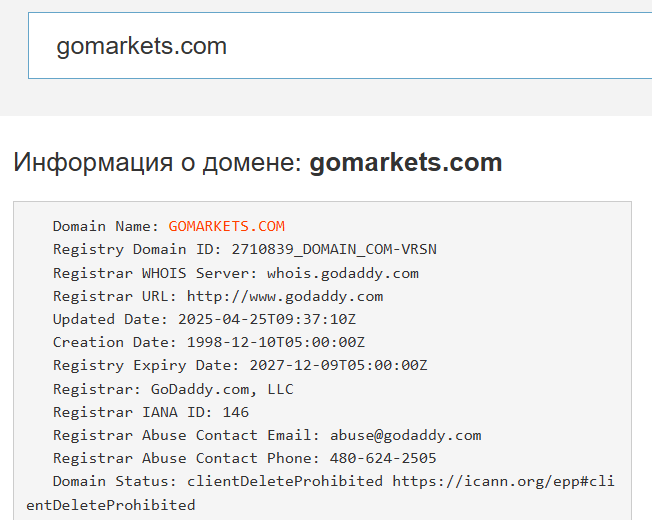This screenshot has width=652, height=520.
Task: Click the "Registrar WHOIS Server:" label
Action: coord(156,273)
